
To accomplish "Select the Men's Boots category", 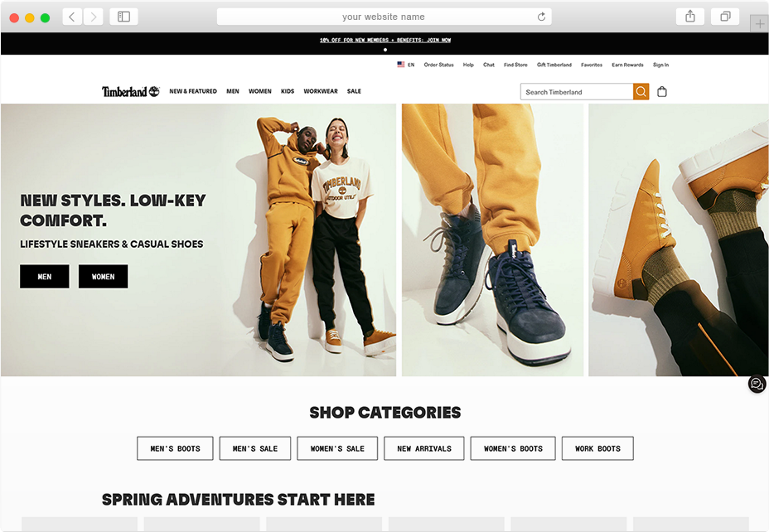I will (x=175, y=448).
